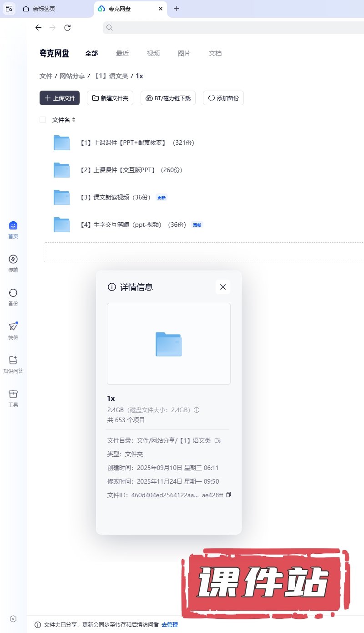Click the 去管理 link
Screen dimensions: 364x633
tap(170, 624)
